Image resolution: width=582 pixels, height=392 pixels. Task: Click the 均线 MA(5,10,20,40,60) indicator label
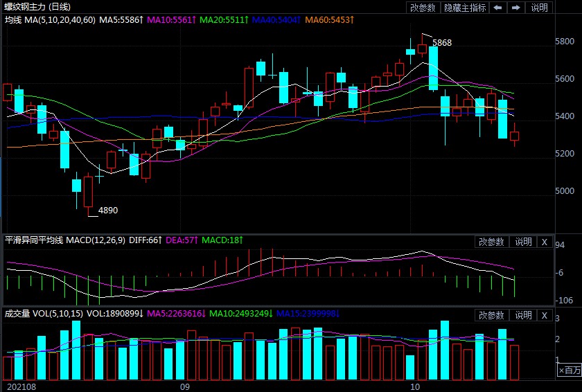pos(50,20)
